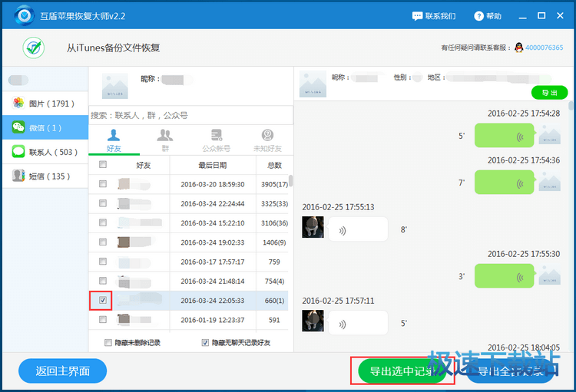Image resolution: width=576 pixels, height=392 pixels.
Task: Select the total count 3106(36) cell
Action: click(274, 223)
